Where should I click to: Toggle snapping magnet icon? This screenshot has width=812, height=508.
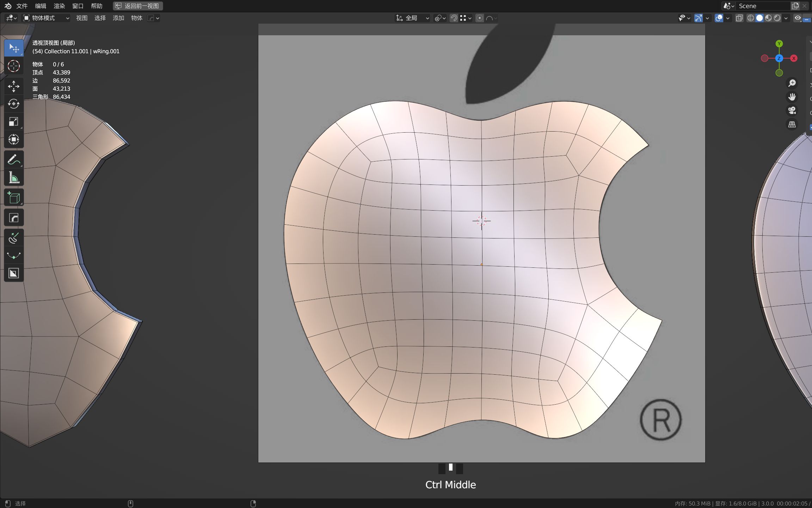coord(454,18)
